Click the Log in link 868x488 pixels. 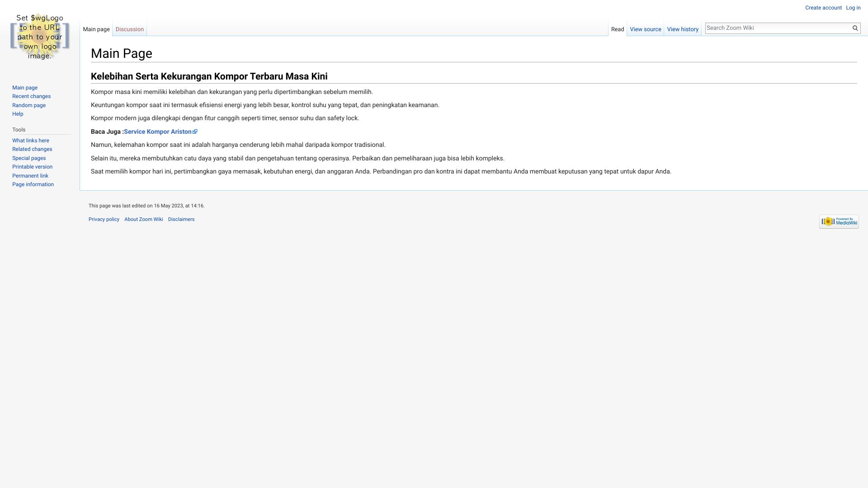853,8
